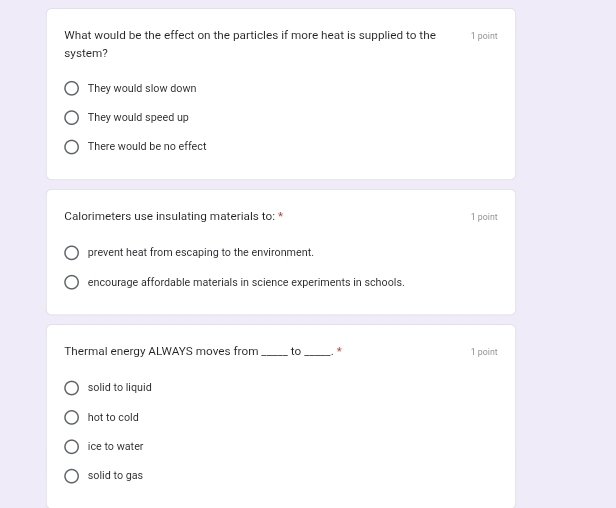616x508 pixels.
Task: Click the "They would speed up" answer text
Action: [138, 118]
